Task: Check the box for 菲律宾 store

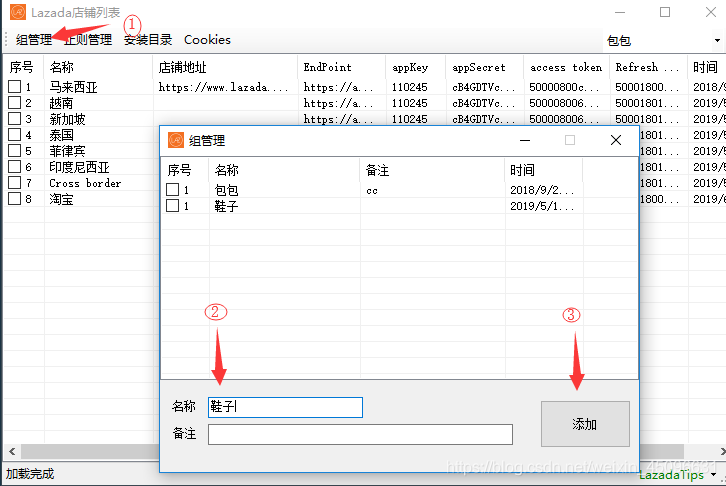Action: point(15,150)
